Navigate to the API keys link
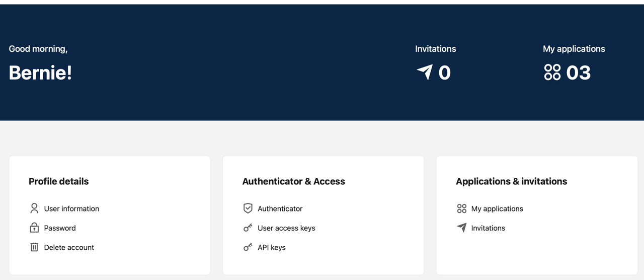Viewport: 644px width, 280px height. [271, 247]
